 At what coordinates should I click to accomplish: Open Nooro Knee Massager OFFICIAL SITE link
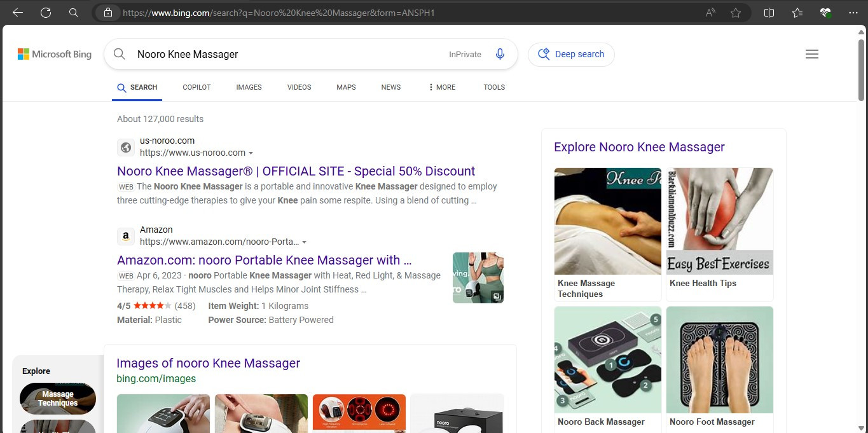pyautogui.click(x=296, y=171)
